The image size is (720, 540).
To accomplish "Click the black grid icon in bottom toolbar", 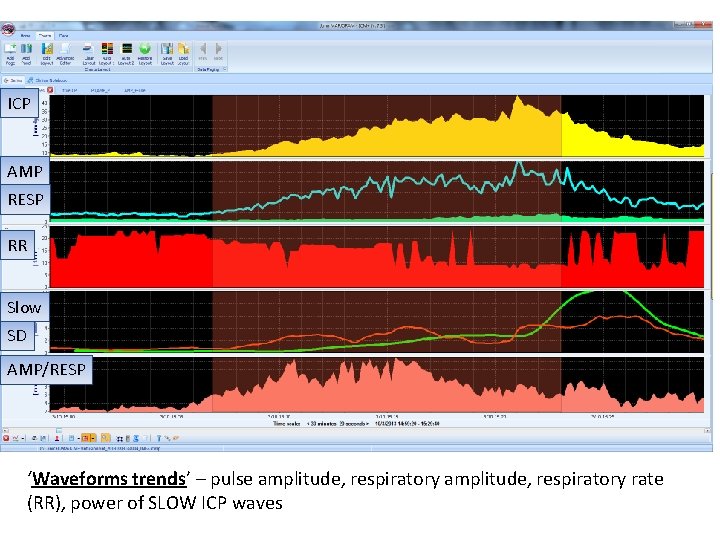I will click(120, 439).
